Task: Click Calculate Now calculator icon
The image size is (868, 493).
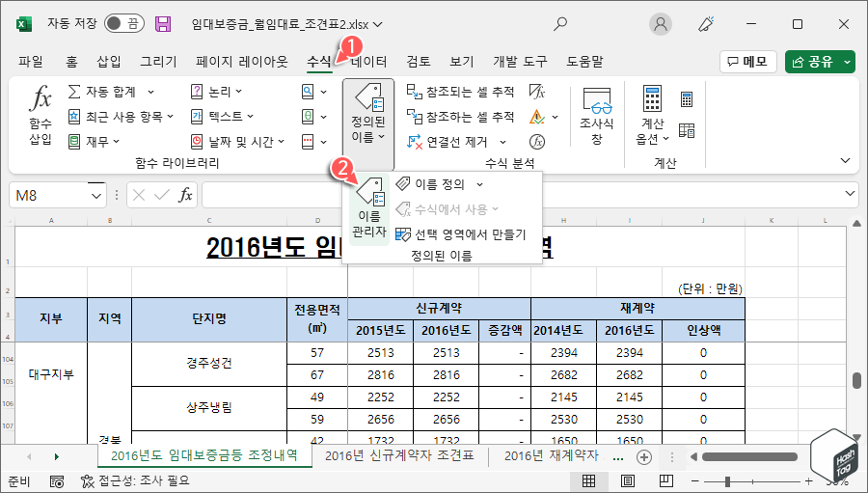Action: coord(687,99)
